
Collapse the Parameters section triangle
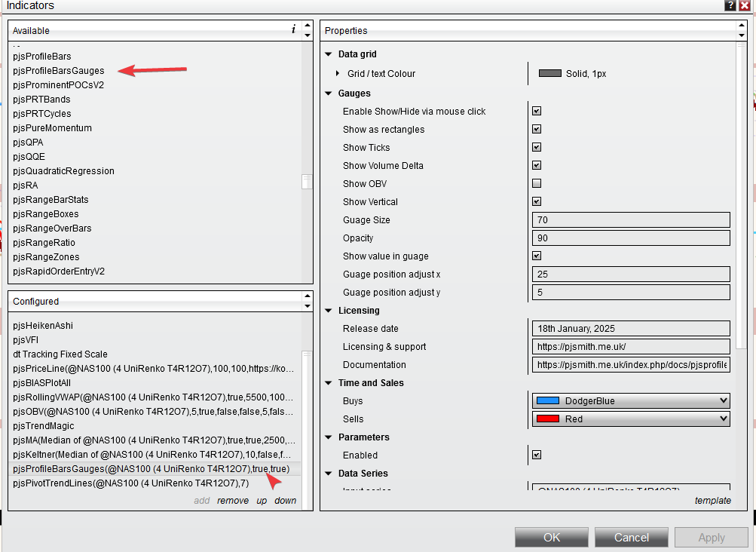329,437
